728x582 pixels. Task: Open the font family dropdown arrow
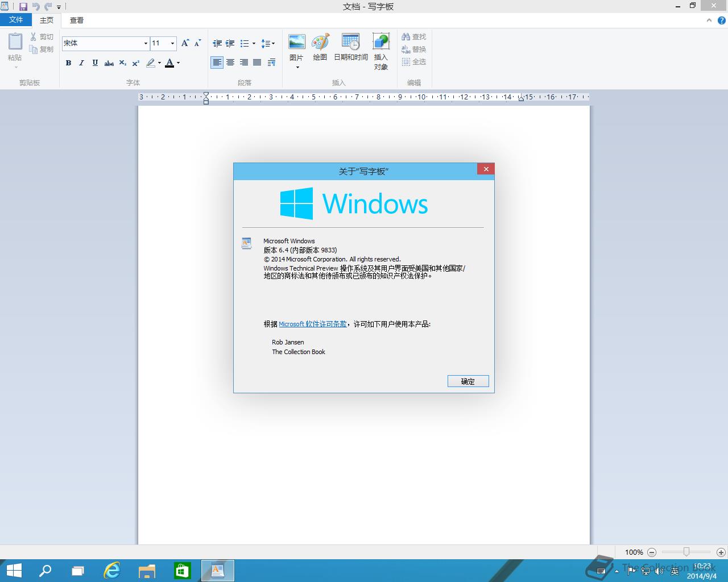(146, 43)
